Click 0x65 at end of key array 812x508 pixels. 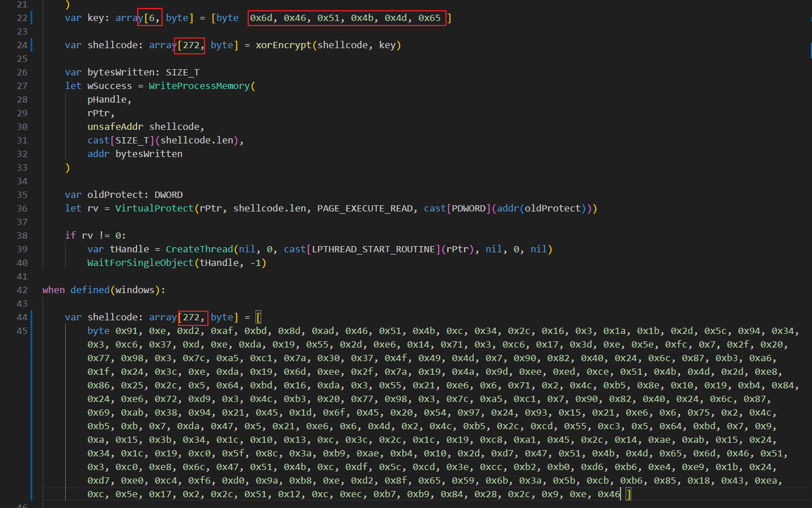pos(429,18)
